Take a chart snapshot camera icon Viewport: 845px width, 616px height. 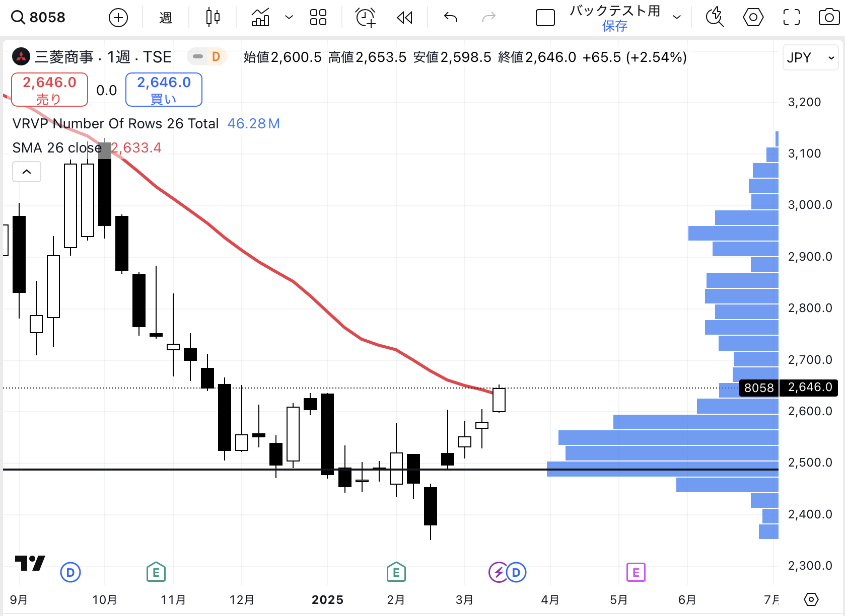829,18
